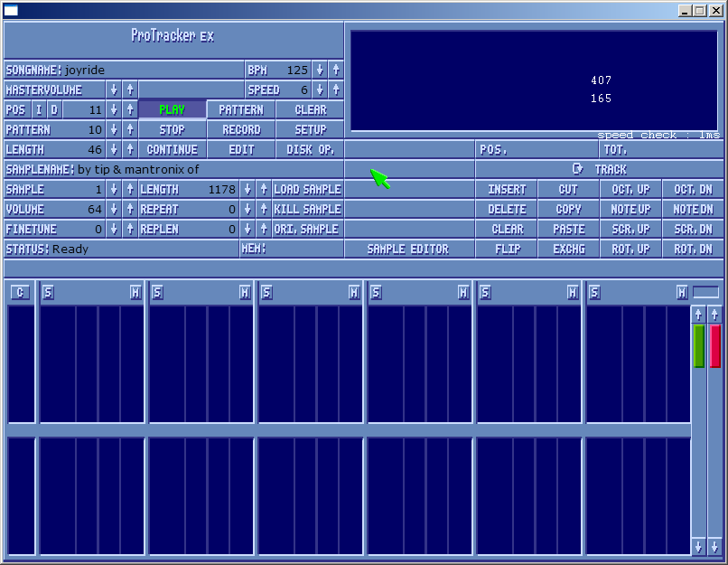Open the SETUP screen
Image resolution: width=728 pixels, height=565 pixels.
point(310,129)
